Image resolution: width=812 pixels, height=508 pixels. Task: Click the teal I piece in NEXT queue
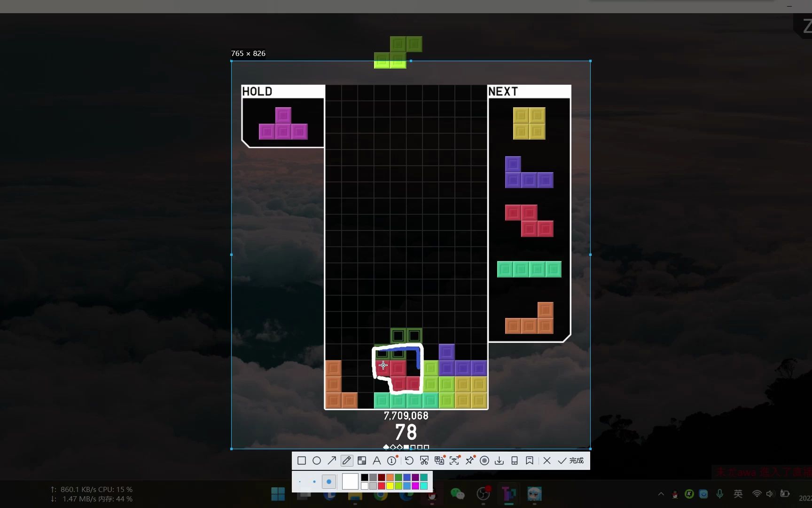pos(529,269)
